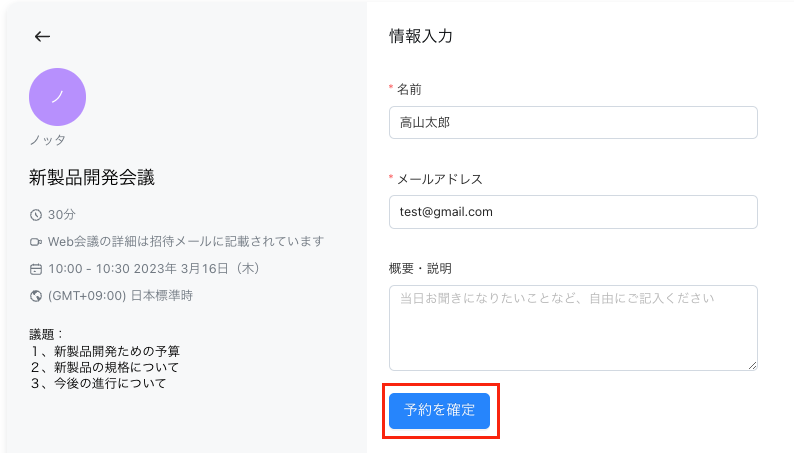Click the globe icon beside the timezone

[x=35, y=296]
